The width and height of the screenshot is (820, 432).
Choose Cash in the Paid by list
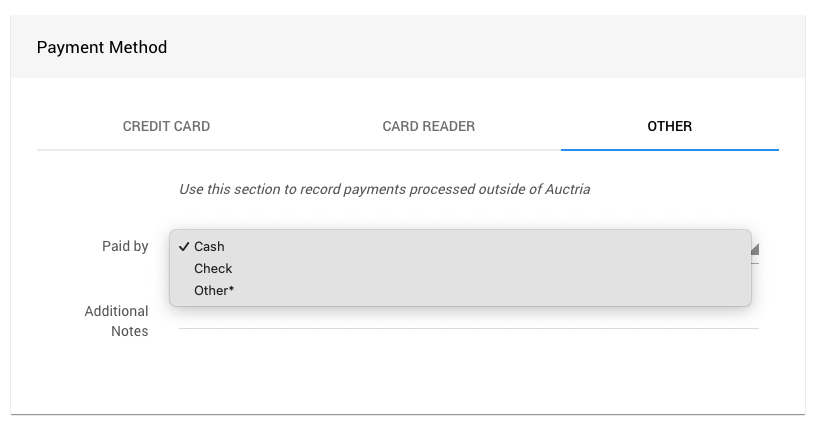[x=209, y=247]
